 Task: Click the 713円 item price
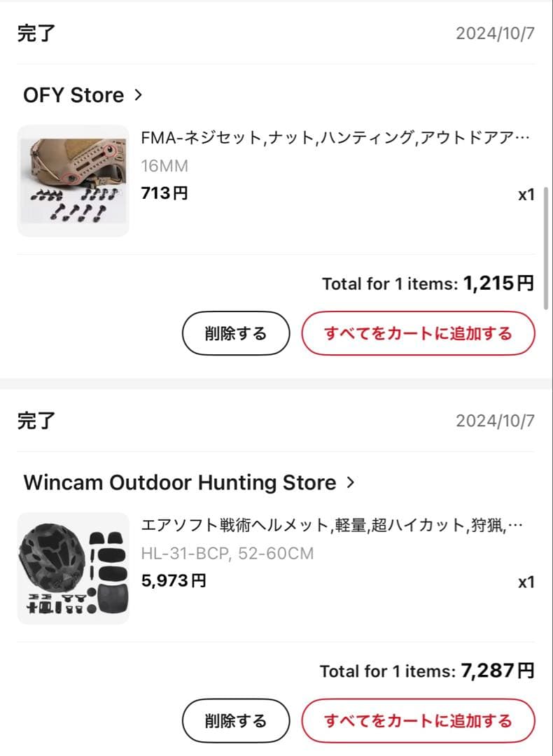pyautogui.click(x=164, y=193)
